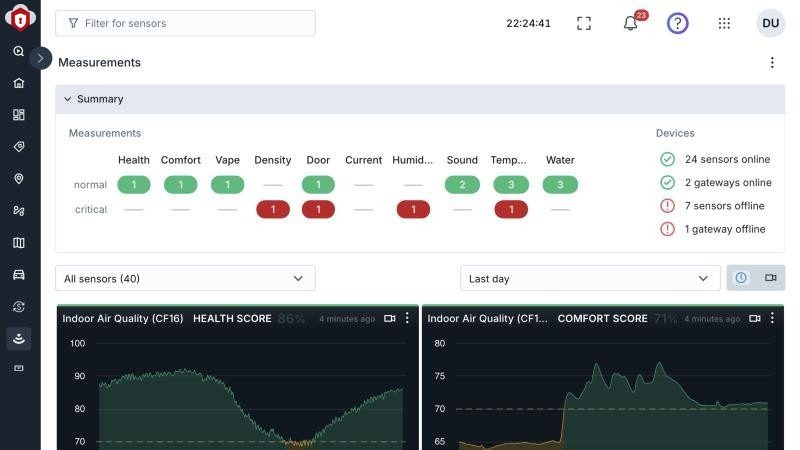
Task: Enter fullscreen mode
Action: (x=584, y=23)
